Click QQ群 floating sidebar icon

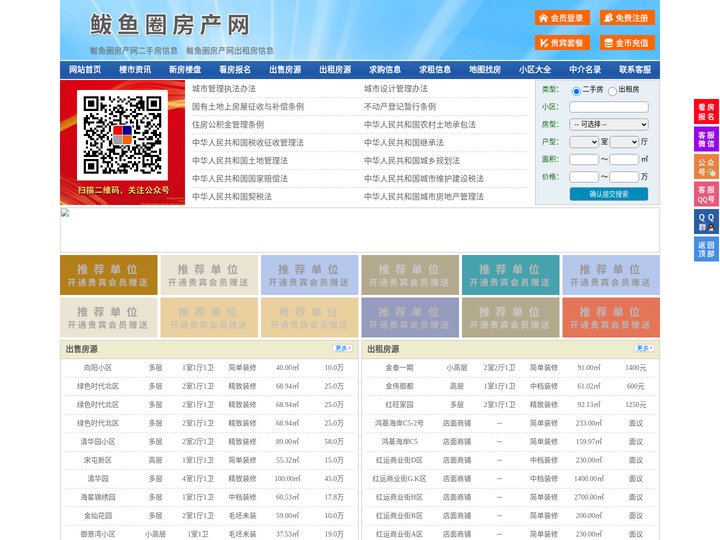[706, 222]
